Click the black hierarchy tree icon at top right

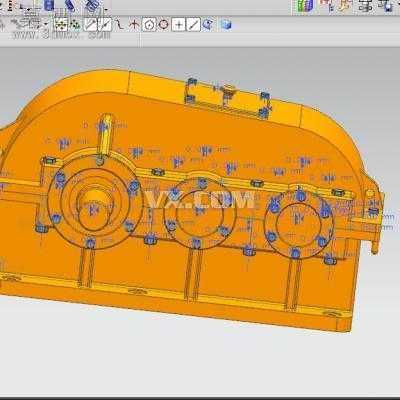click(366, 5)
